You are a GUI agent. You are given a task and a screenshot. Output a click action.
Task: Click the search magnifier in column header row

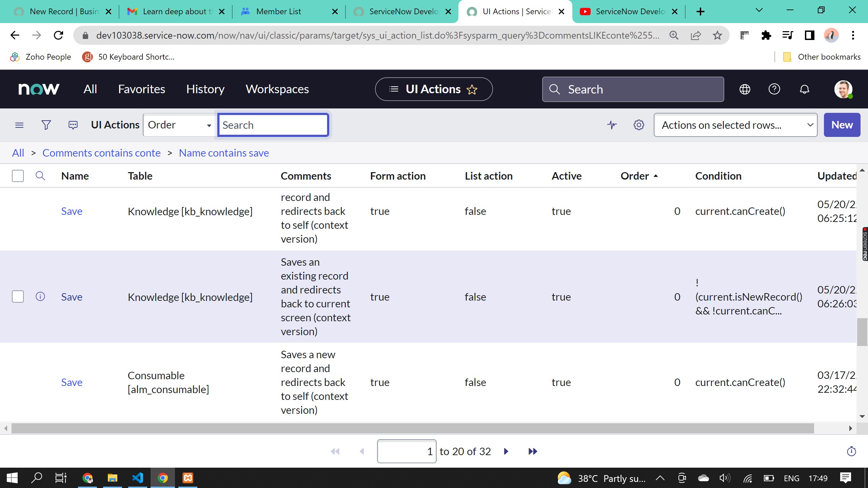point(40,176)
